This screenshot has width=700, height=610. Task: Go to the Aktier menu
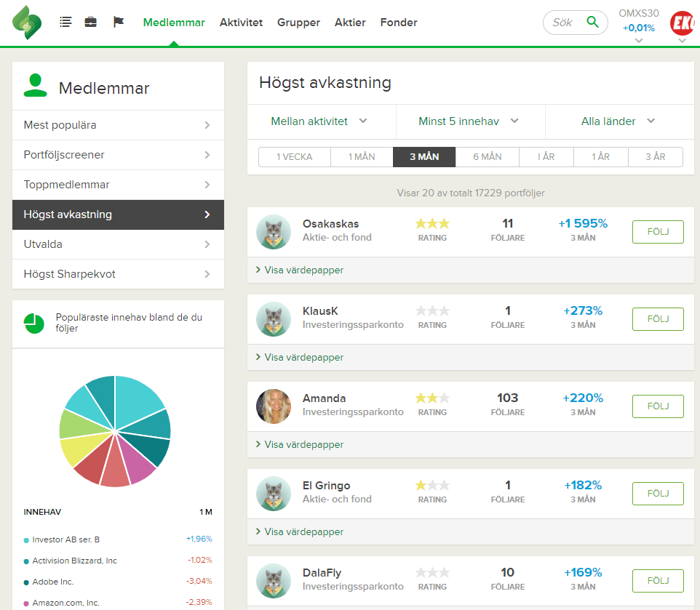350,23
